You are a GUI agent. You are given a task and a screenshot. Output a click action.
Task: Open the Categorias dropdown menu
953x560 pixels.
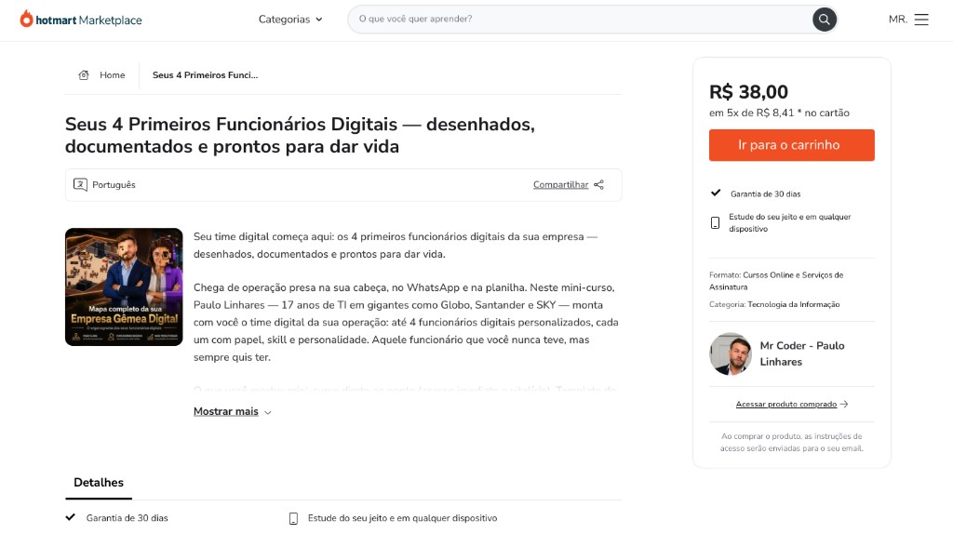[x=290, y=20]
